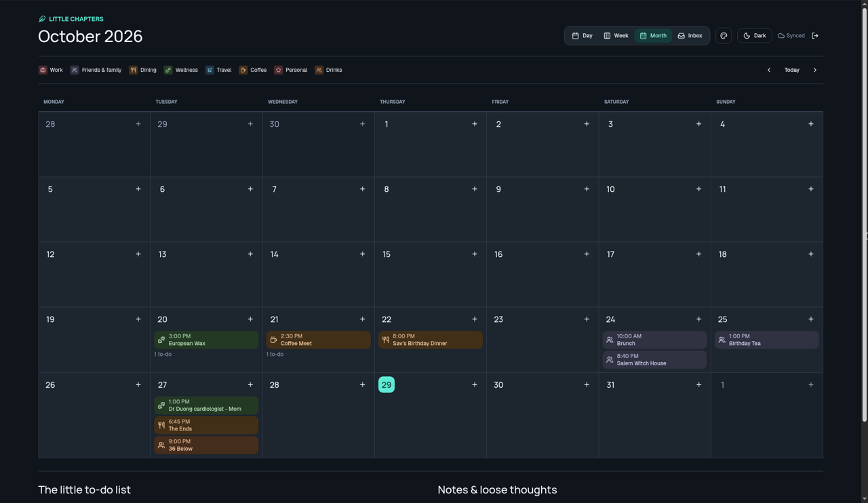Add event on September 28
The width and height of the screenshot is (868, 503).
tap(138, 124)
